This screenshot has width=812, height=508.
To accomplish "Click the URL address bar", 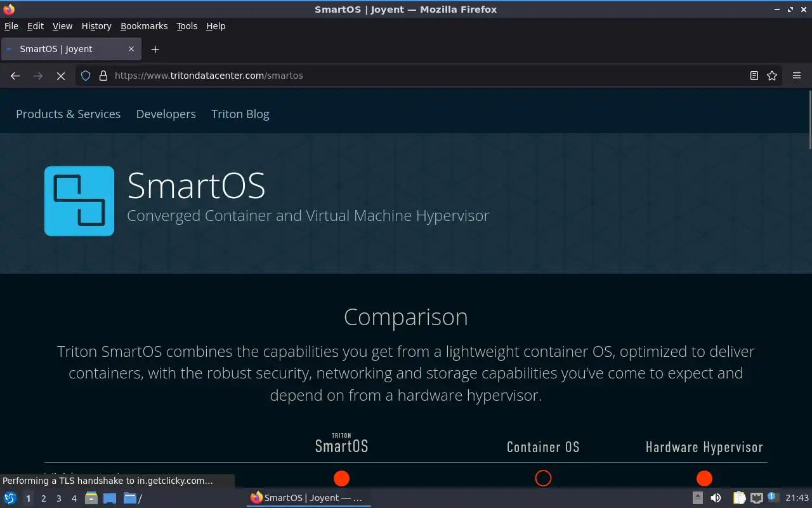I will click(x=428, y=76).
